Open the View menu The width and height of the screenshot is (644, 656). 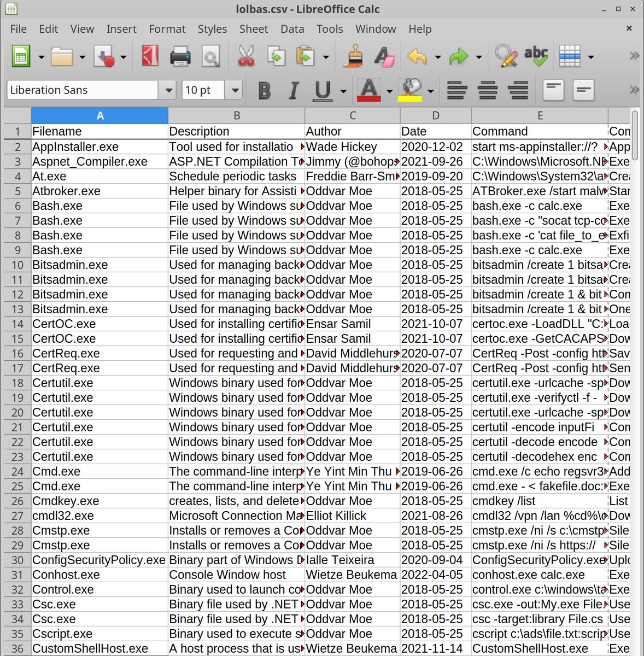click(x=82, y=29)
